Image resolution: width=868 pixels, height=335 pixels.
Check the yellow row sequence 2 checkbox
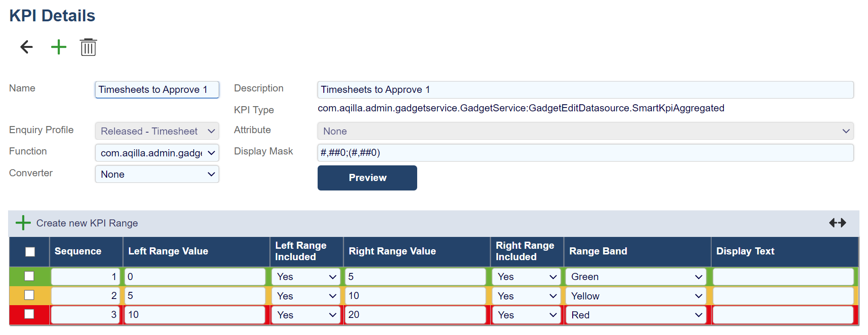tap(29, 295)
